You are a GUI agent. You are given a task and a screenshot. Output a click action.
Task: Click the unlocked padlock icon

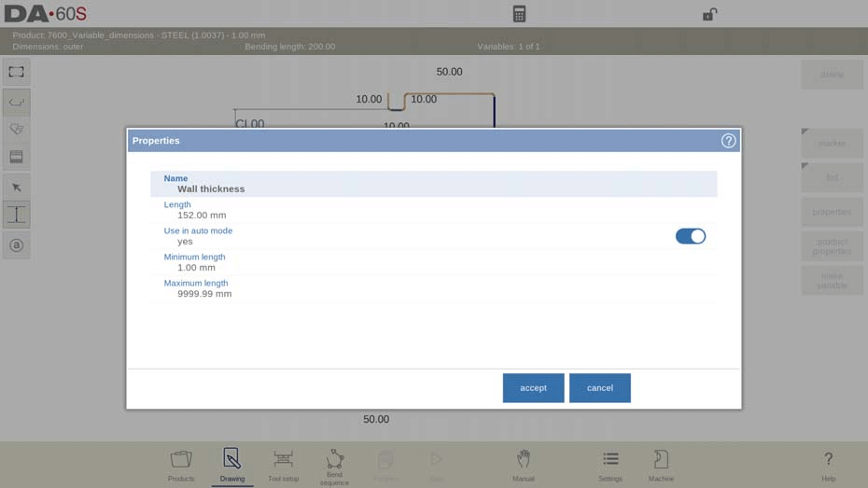(x=709, y=14)
